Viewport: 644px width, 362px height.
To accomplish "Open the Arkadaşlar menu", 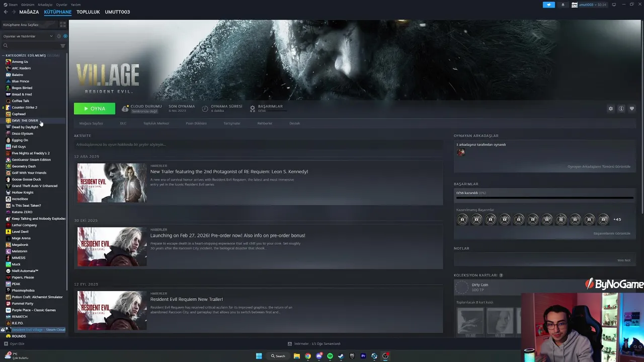I will tap(45, 5).
